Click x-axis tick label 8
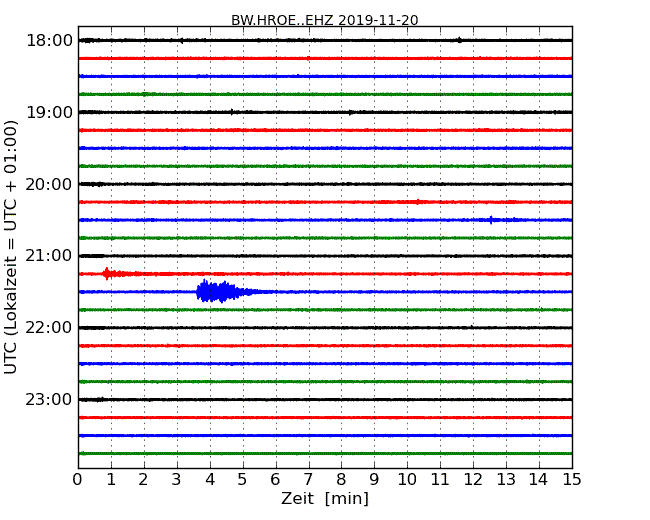The width and height of the screenshot is (650, 520). click(x=341, y=479)
